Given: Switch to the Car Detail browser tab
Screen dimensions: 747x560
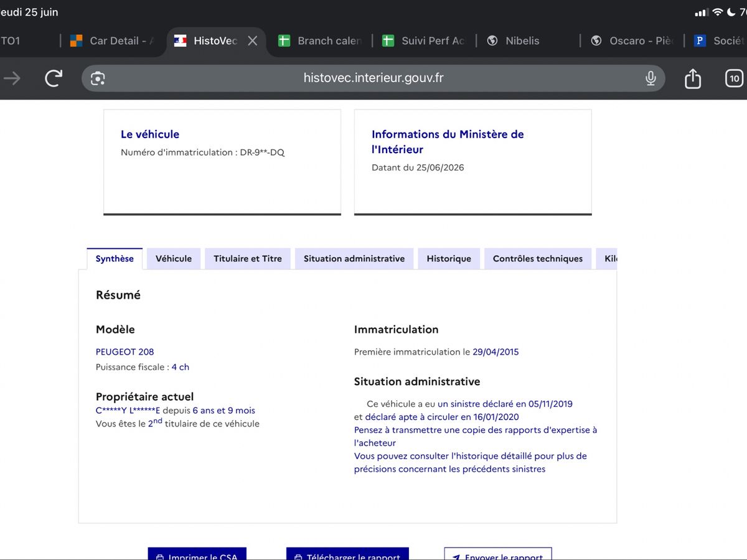Looking at the screenshot, I should (112, 40).
